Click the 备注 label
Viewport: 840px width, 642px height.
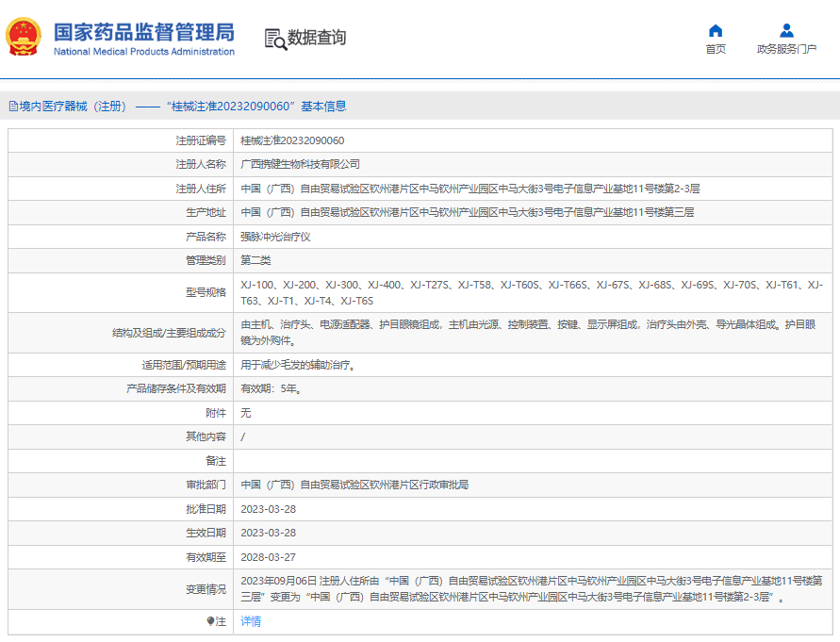point(216,461)
